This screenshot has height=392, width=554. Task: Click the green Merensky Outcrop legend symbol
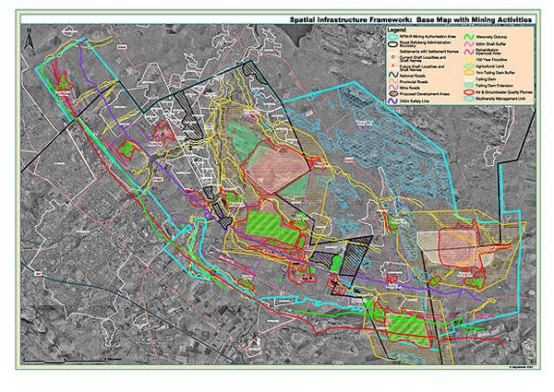click(469, 37)
